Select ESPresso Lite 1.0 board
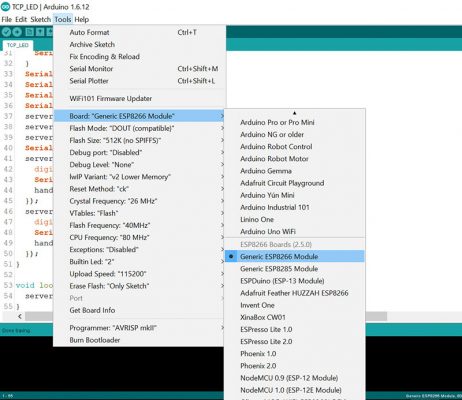Screen dimensions: 462x400 coord(295,329)
